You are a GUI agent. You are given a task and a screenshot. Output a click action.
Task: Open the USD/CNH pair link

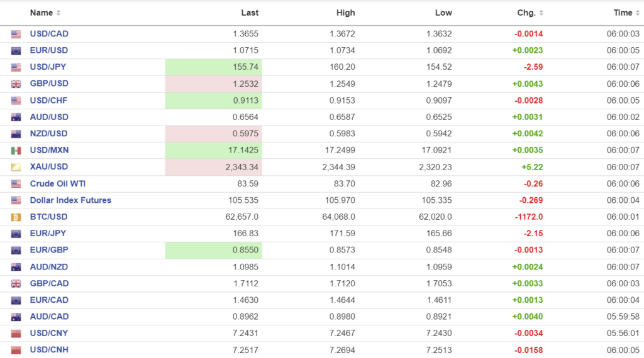49,350
